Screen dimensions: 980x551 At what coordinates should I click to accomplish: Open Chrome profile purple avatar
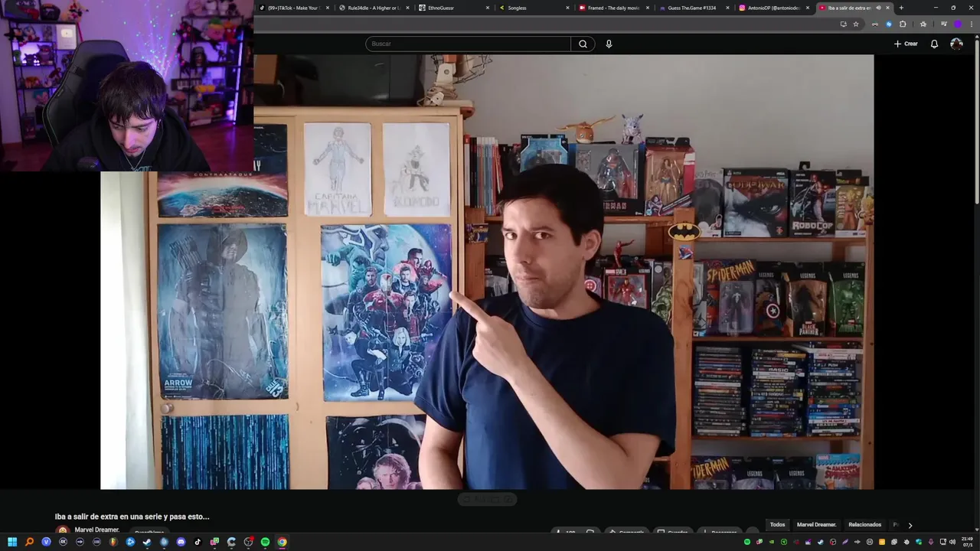tap(958, 24)
